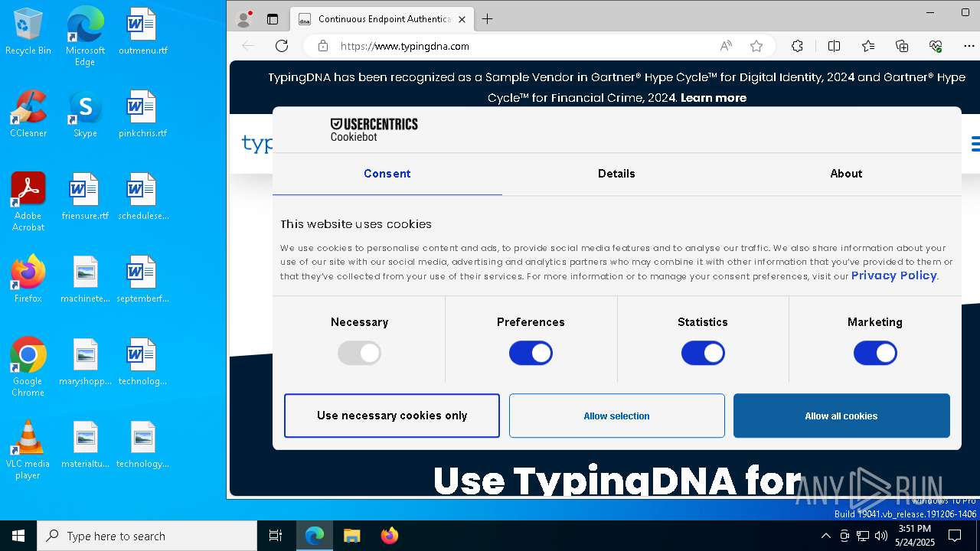Open the Collections icon in Edge

tap(902, 46)
